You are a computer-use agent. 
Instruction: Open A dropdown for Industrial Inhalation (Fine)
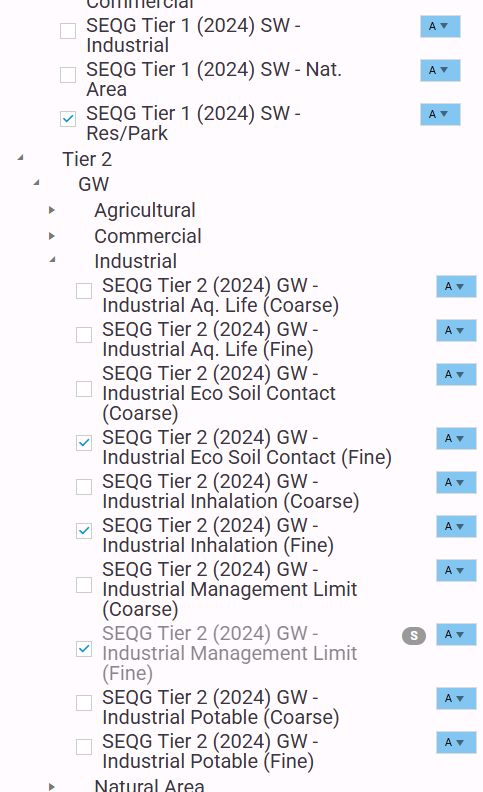456,526
